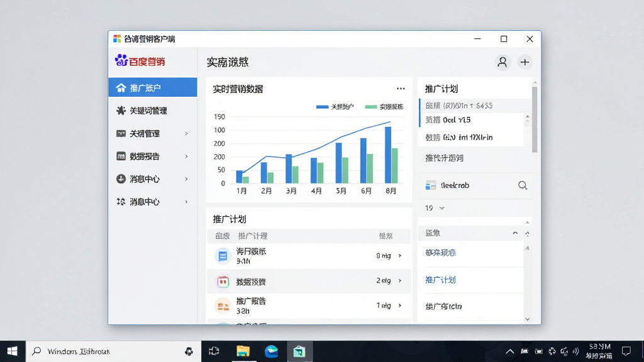This screenshot has width=644, height=362.
Task: Click the right panel vertical scrollbar thumb
Action: click(x=535, y=119)
